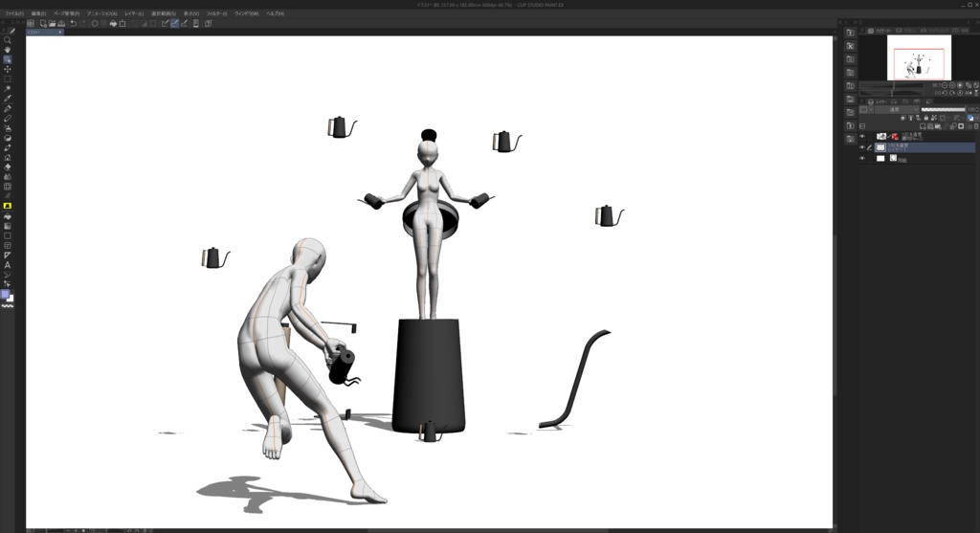
Task: Select the Auto Select magic wand tool
Action: pos(8,89)
